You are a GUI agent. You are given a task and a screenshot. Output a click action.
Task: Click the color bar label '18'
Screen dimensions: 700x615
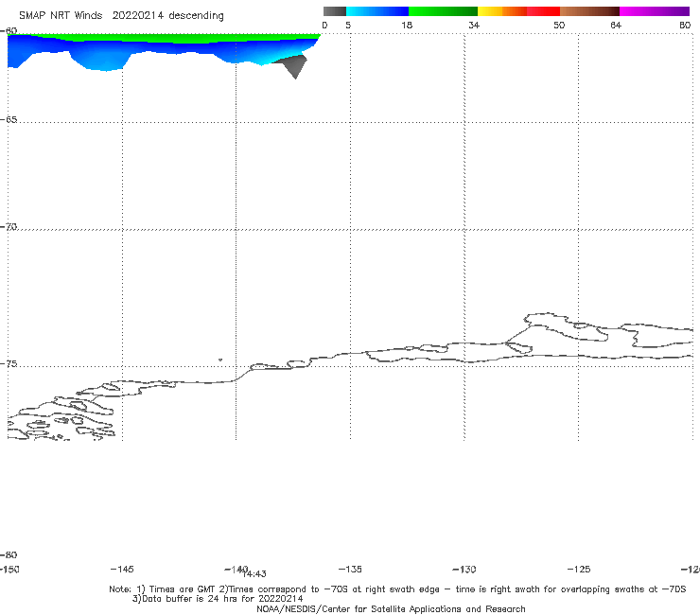[x=407, y=25]
